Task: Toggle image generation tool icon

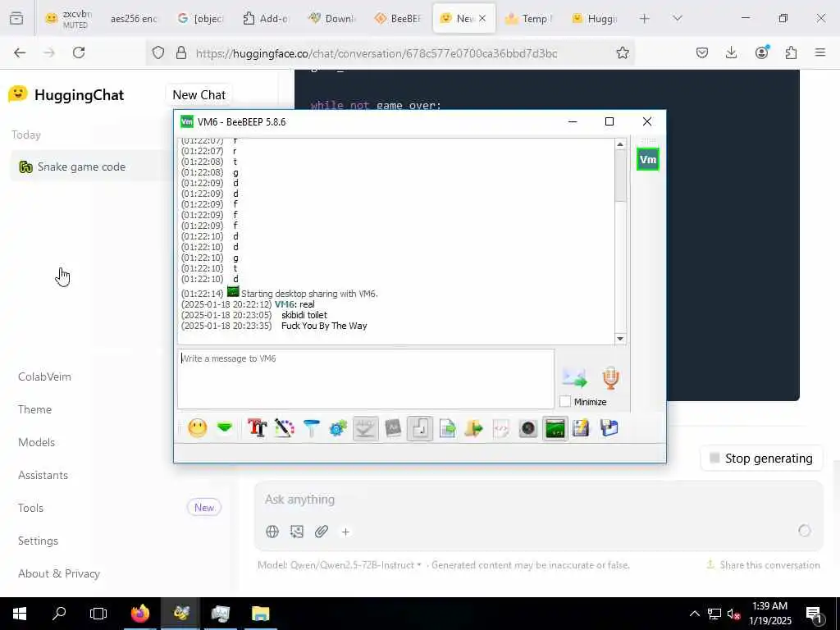Action: (x=297, y=532)
